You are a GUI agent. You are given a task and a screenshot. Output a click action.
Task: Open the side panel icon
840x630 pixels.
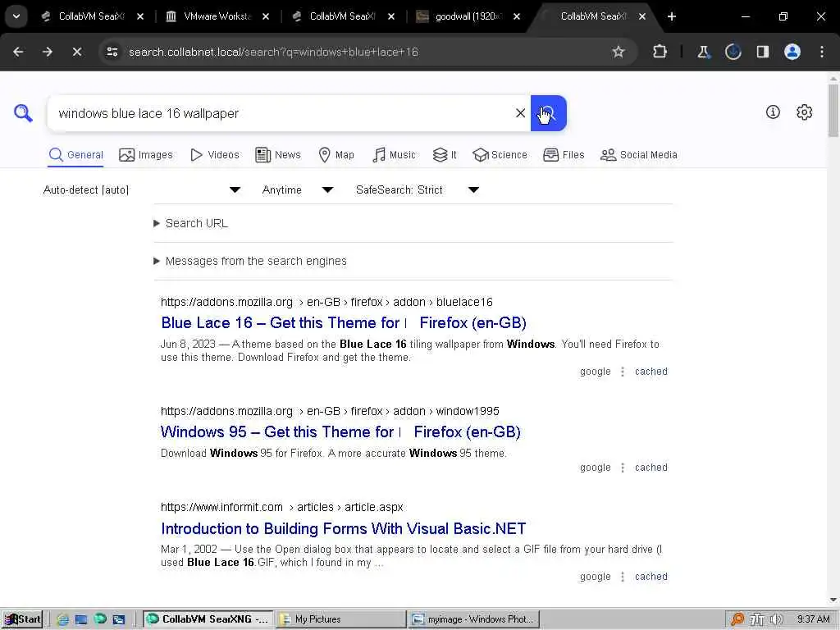(x=762, y=52)
